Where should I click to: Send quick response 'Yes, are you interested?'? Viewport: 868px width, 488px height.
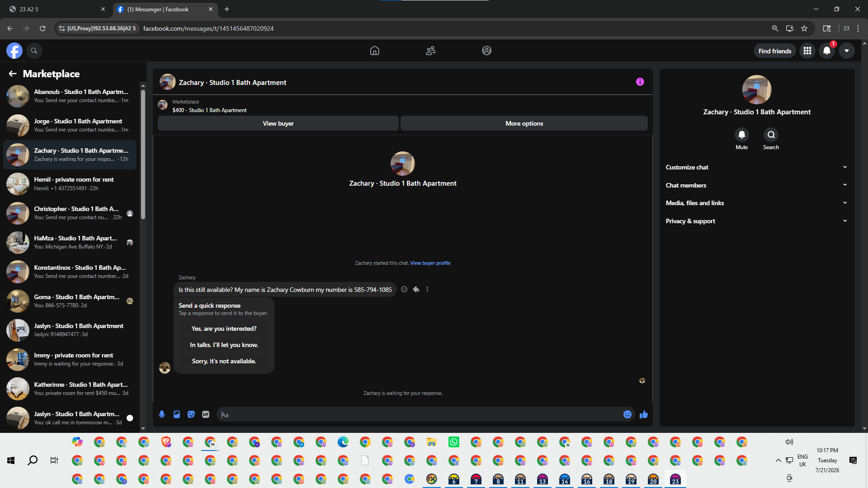(x=224, y=329)
